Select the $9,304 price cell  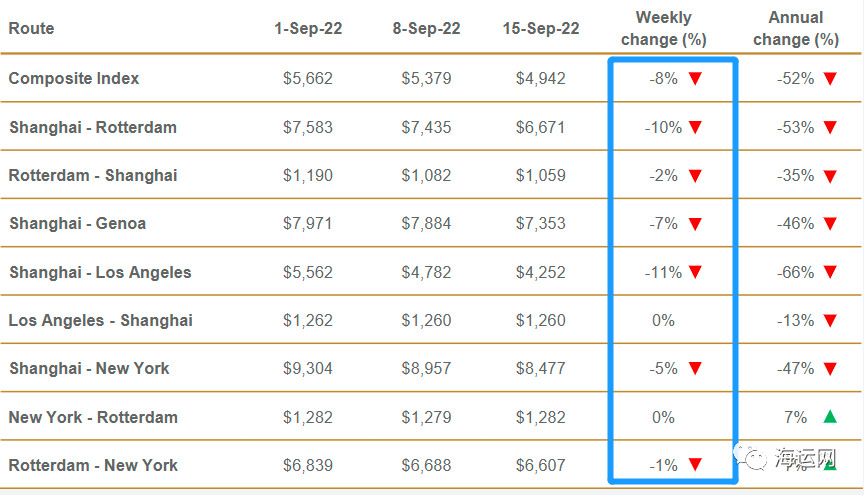[308, 369]
